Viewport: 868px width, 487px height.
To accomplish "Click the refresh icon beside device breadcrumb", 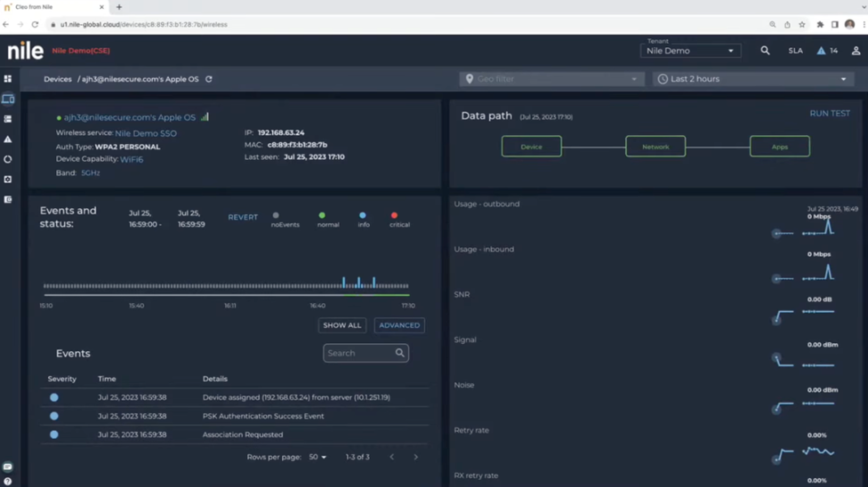I will pyautogui.click(x=209, y=80).
